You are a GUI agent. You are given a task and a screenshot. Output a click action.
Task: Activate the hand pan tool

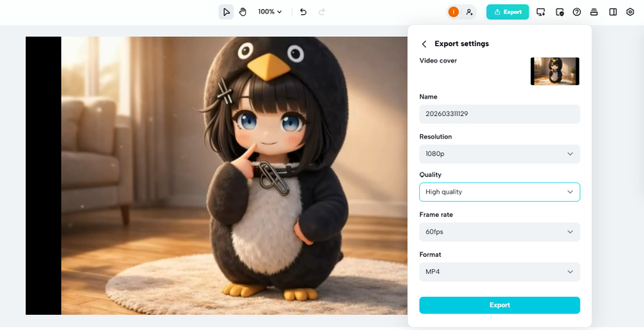coord(243,12)
